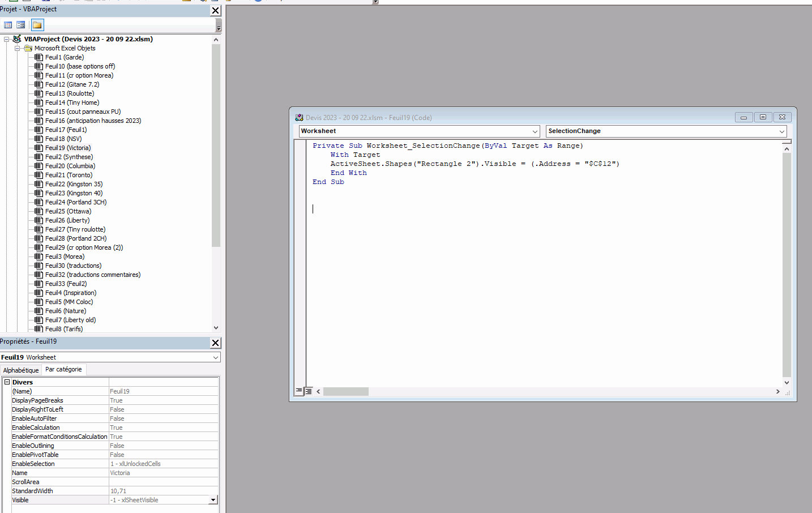Close the Propriétés panel
The width and height of the screenshot is (812, 513).
pyautogui.click(x=215, y=343)
